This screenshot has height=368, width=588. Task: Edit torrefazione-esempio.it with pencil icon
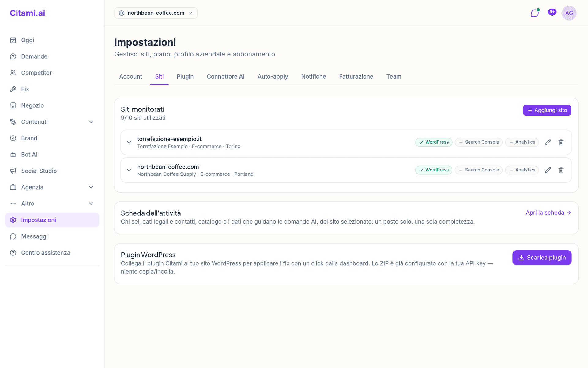point(548,142)
